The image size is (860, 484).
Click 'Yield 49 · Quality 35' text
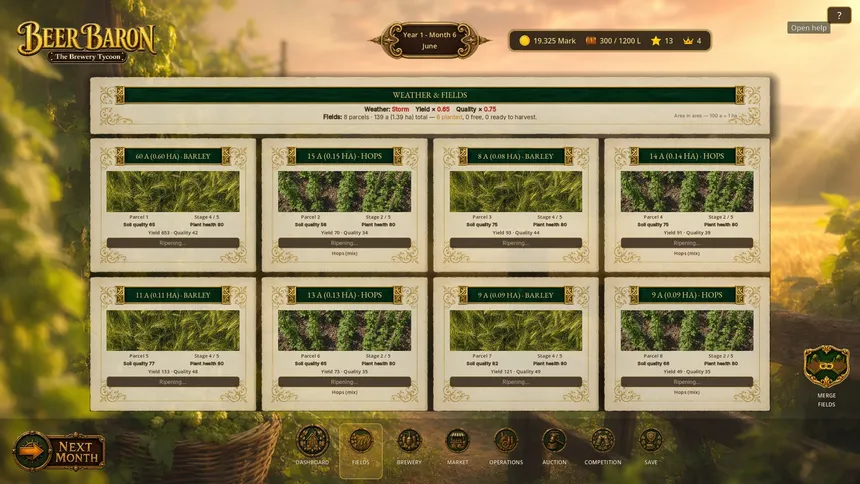tap(687, 372)
